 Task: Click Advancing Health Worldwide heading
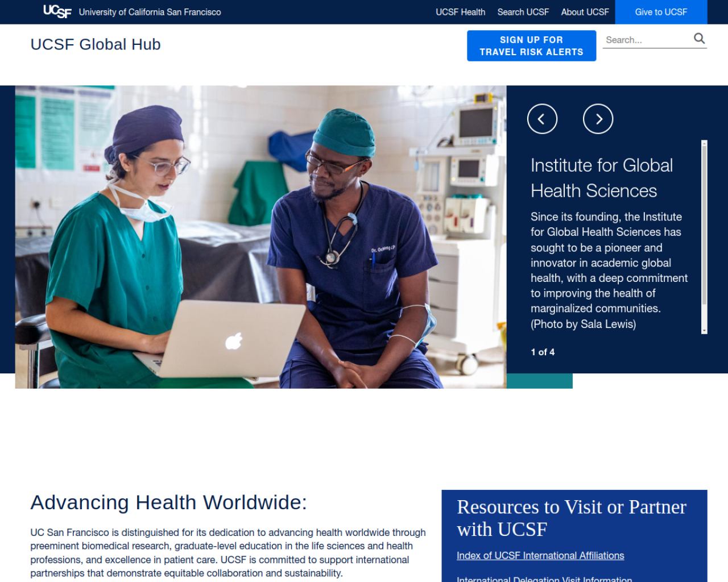click(168, 502)
